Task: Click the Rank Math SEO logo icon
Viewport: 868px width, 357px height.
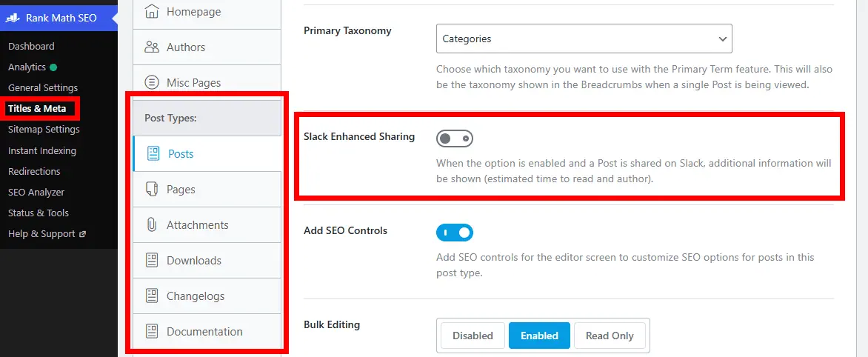Action: tap(13, 18)
